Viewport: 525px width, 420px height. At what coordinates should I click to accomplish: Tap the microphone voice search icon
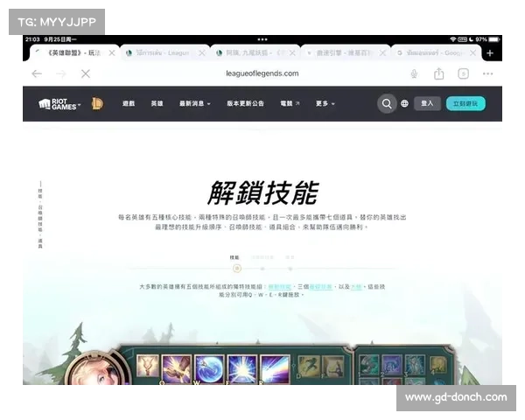point(414,73)
